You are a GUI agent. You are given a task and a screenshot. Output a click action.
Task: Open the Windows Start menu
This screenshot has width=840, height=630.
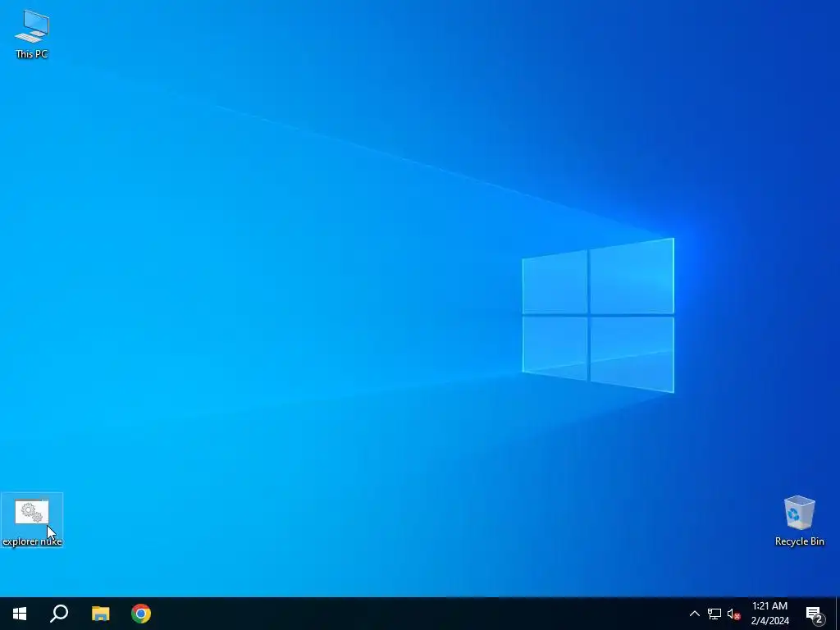tap(20, 614)
